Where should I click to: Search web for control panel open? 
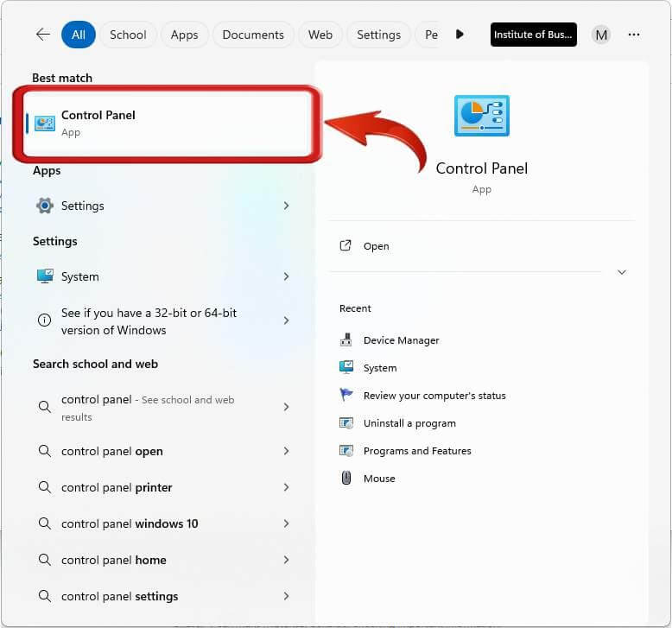click(x=112, y=452)
